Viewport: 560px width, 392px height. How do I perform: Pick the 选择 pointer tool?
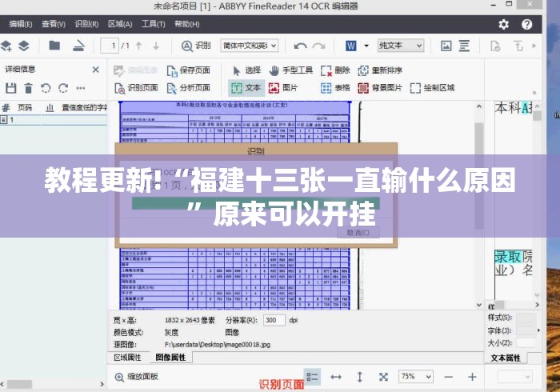coord(246,70)
